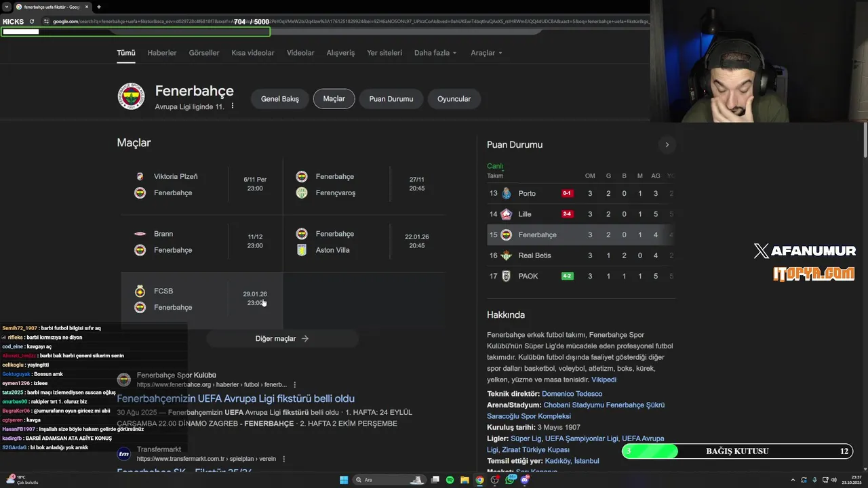Select the Lille row in standings
Image resolution: width=868 pixels, height=488 pixels.
[x=581, y=214]
